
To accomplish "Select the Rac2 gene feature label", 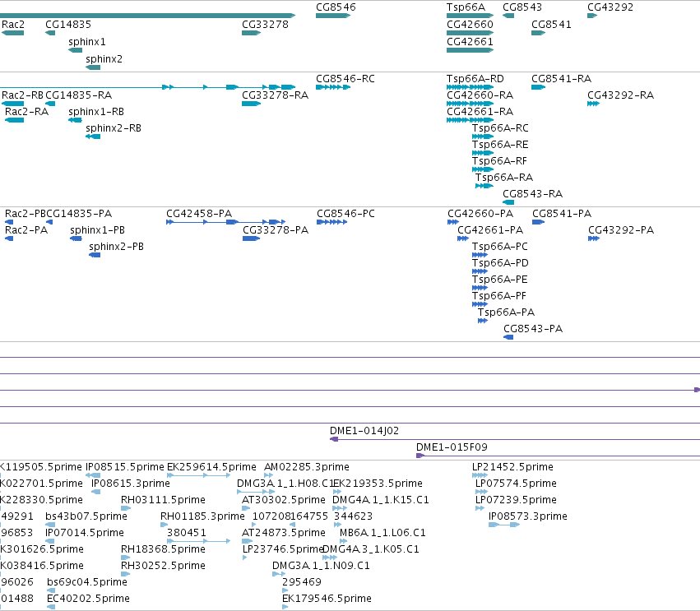I will 13,25.
